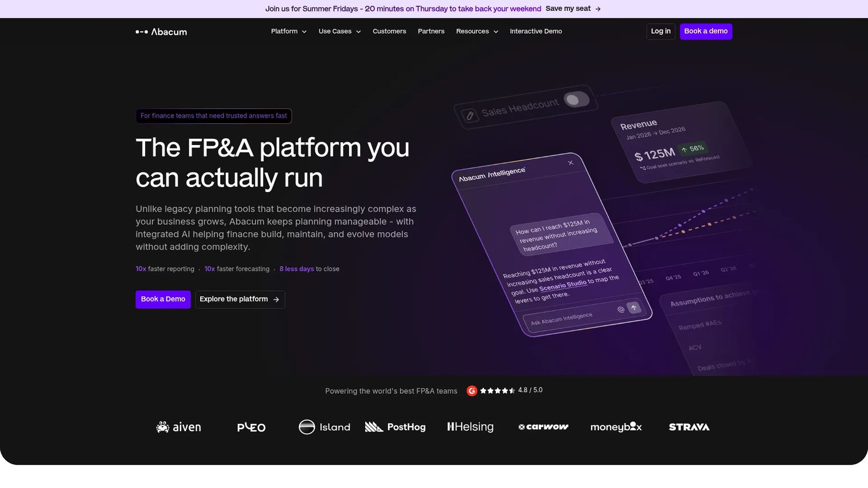Click the moneybox customer logo

point(616,427)
